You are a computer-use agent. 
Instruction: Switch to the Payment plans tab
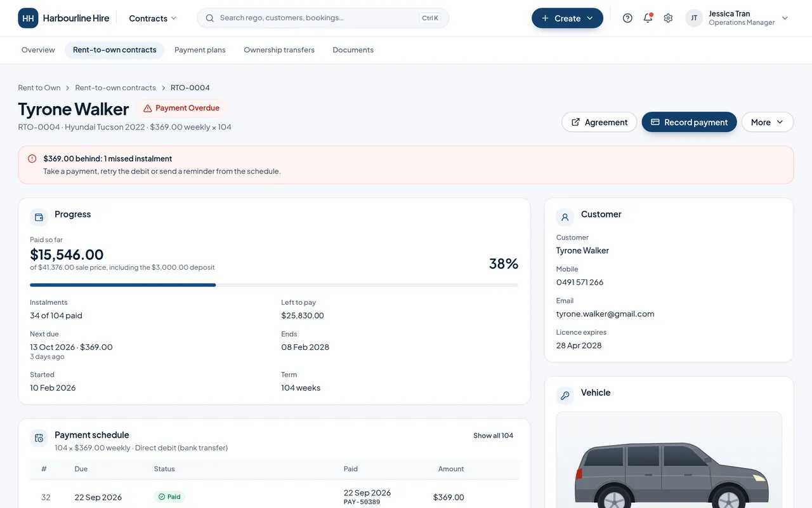click(200, 50)
